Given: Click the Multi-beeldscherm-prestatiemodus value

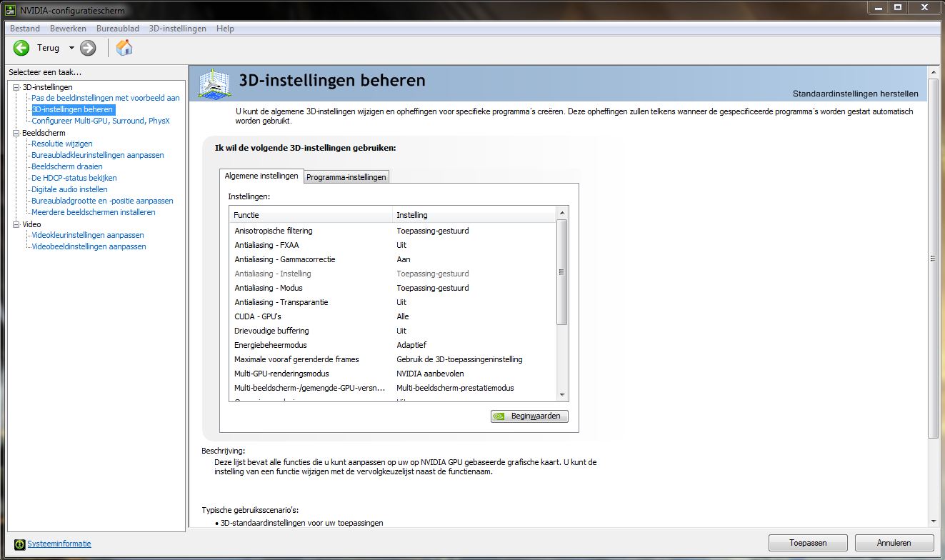Looking at the screenshot, I should (455, 388).
